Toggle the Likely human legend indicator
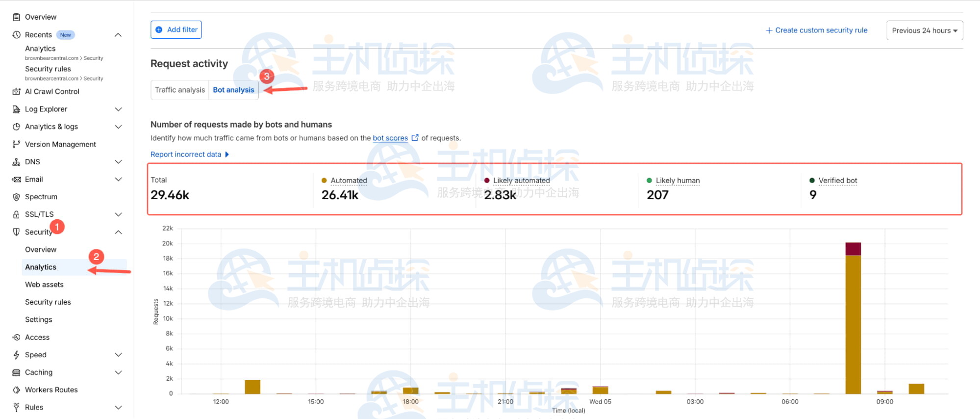 pos(649,181)
